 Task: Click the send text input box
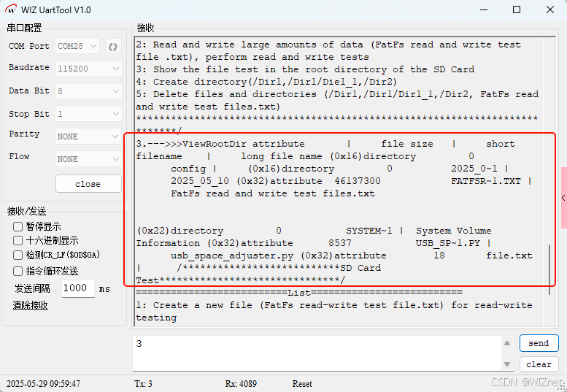click(x=317, y=353)
